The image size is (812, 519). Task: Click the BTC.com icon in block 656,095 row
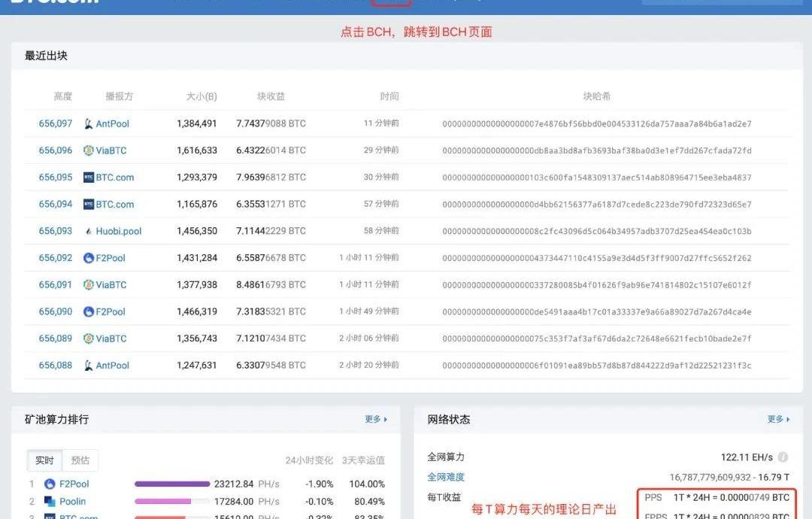pyautogui.click(x=89, y=178)
